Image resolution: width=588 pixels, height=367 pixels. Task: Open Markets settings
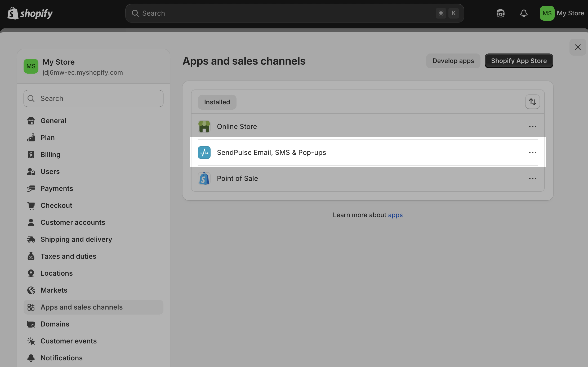93,290
